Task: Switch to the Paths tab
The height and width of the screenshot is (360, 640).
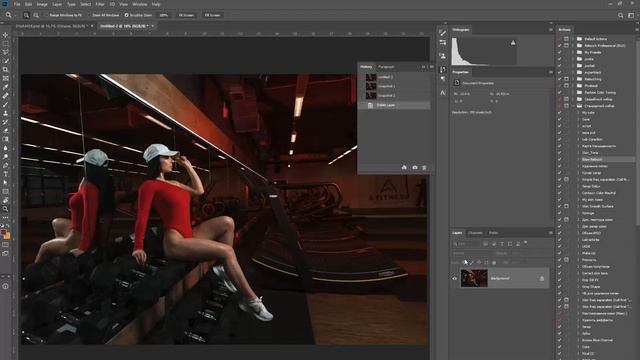Action: coord(493,233)
